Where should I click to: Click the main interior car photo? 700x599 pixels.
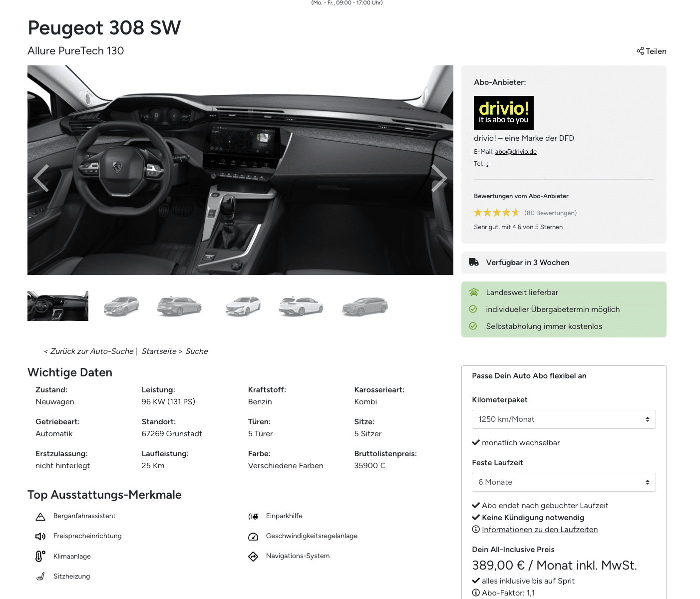pos(240,170)
